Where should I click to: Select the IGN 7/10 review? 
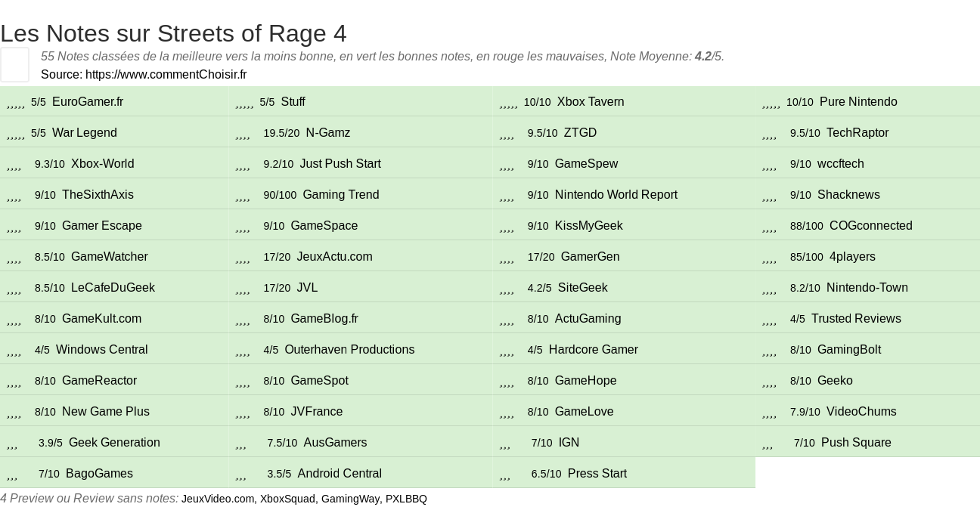tap(623, 442)
